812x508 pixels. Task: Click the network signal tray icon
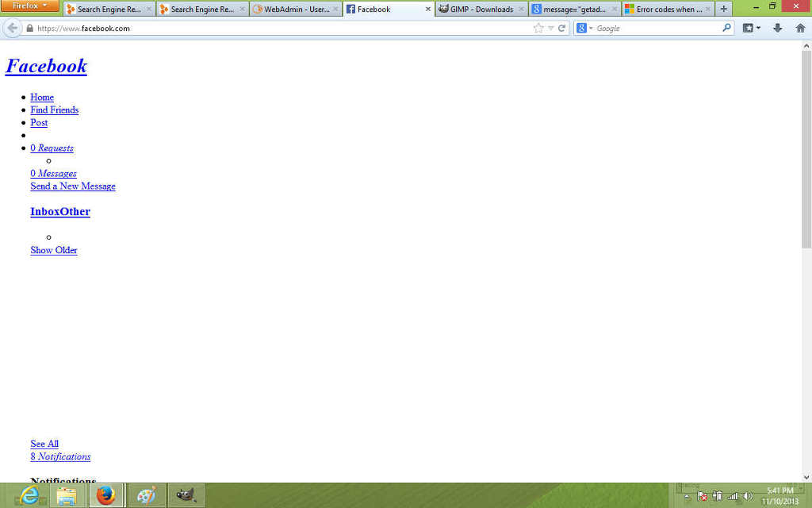click(733, 496)
